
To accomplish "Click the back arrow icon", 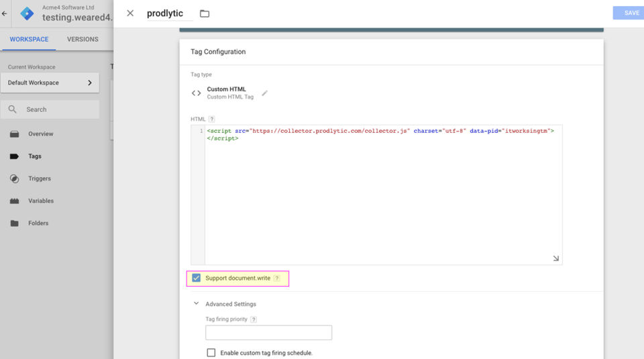I will [x=5, y=13].
